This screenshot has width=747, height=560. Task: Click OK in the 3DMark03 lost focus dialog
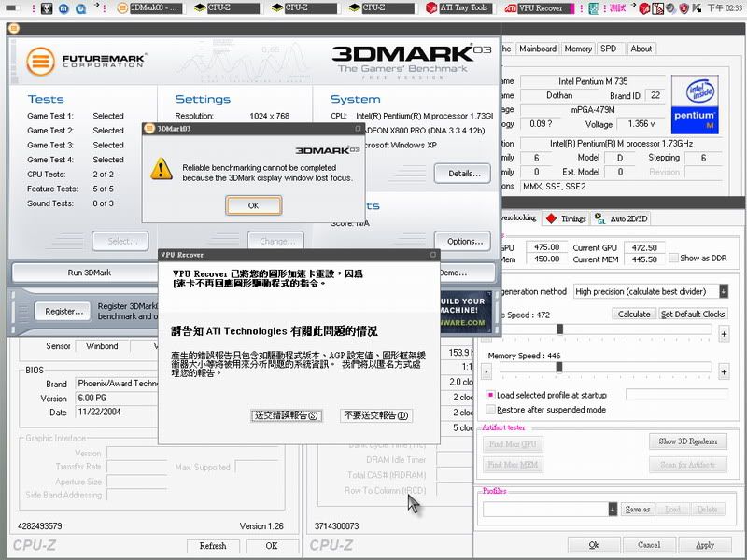[253, 205]
